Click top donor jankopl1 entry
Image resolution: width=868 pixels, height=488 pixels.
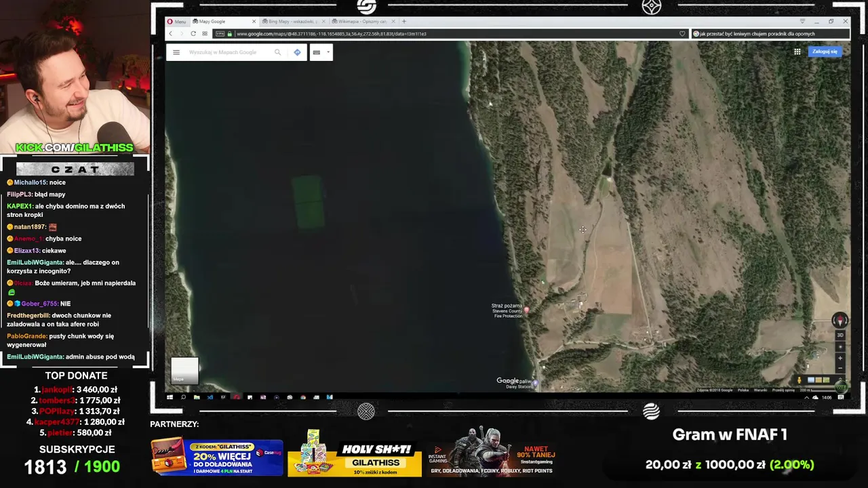tap(77, 390)
